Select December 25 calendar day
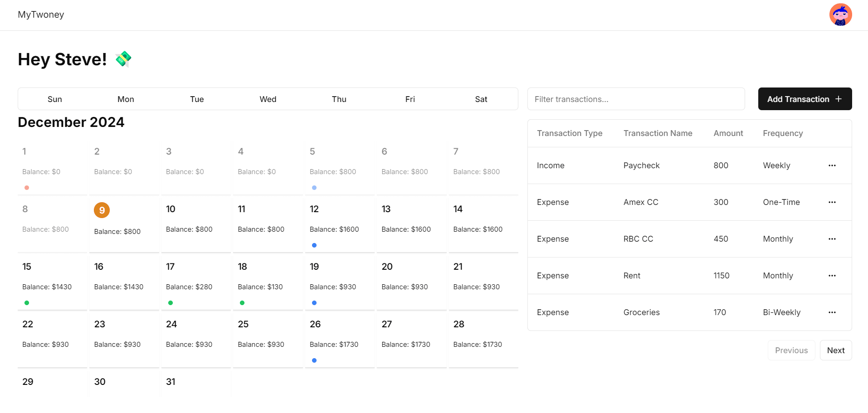868x413 pixels. click(x=268, y=339)
